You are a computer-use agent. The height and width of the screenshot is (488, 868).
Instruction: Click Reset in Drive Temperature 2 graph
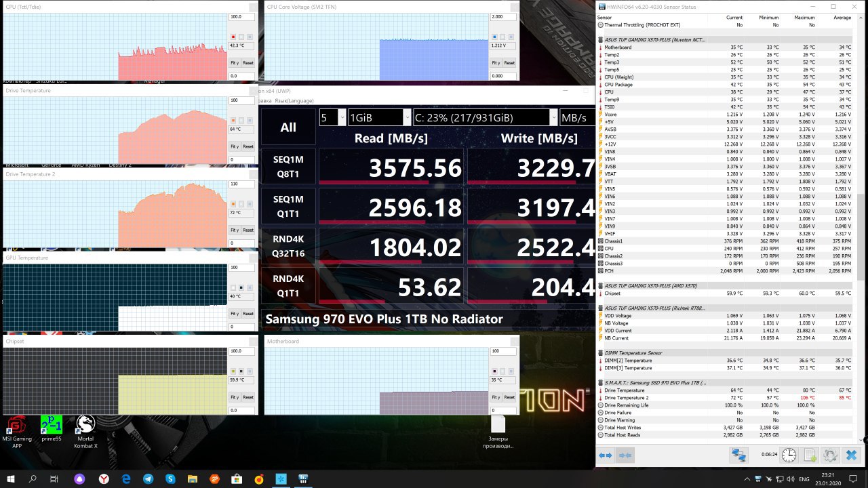[x=248, y=229]
